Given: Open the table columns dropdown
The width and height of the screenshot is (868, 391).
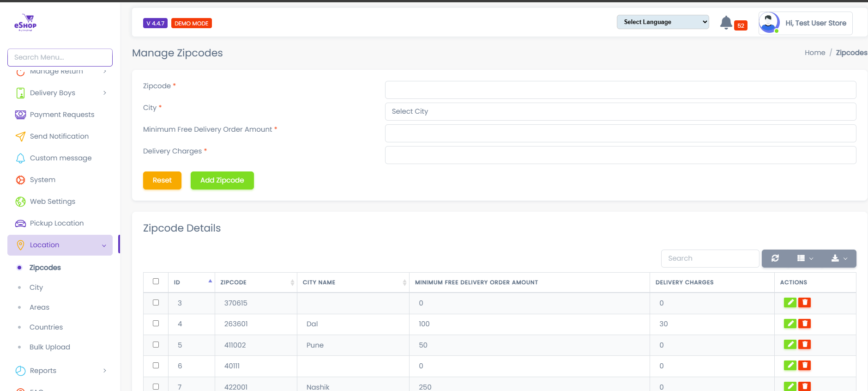Looking at the screenshot, I should [x=805, y=258].
